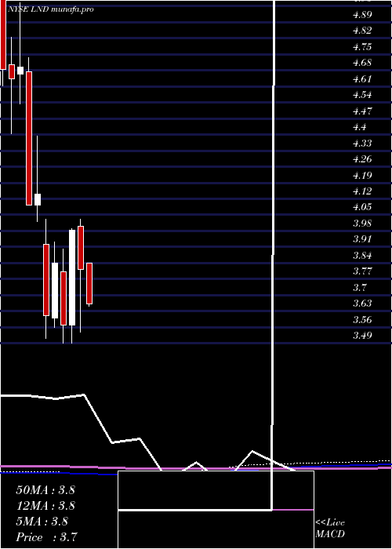Viewport: 392px width, 549px height.
Task: Click the 4.75 price axis label
Action: [x=362, y=47]
